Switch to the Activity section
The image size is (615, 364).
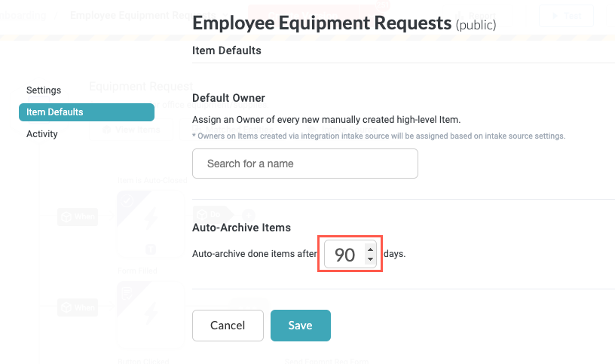point(42,134)
